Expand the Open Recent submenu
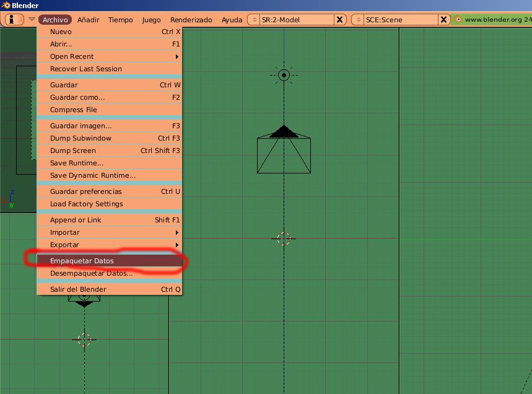The height and width of the screenshot is (394, 532). 109,56
